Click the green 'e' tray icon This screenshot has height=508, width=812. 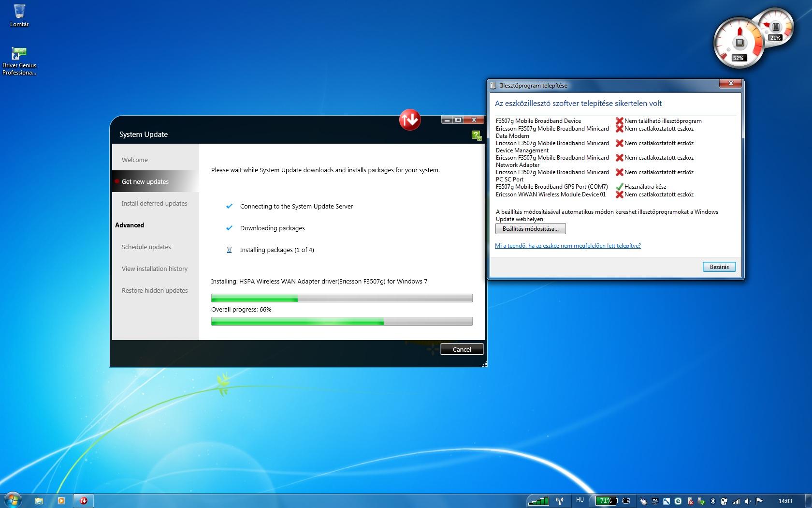coord(678,501)
